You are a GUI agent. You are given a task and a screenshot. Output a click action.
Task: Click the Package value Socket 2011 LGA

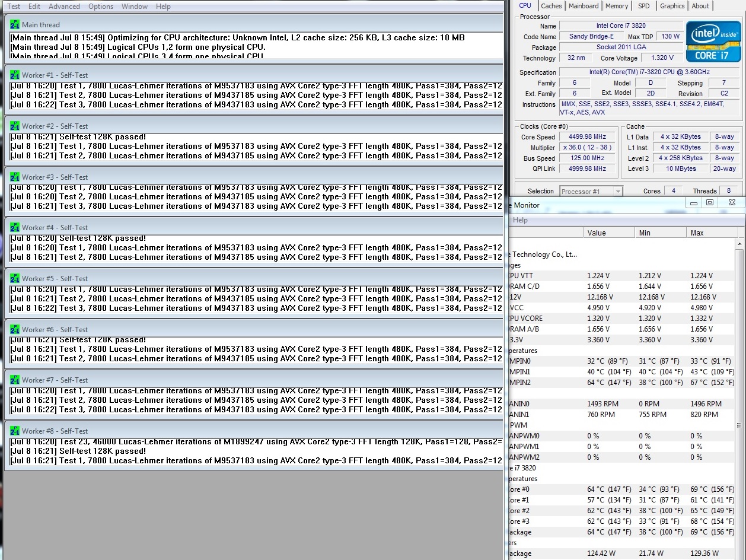click(x=621, y=47)
